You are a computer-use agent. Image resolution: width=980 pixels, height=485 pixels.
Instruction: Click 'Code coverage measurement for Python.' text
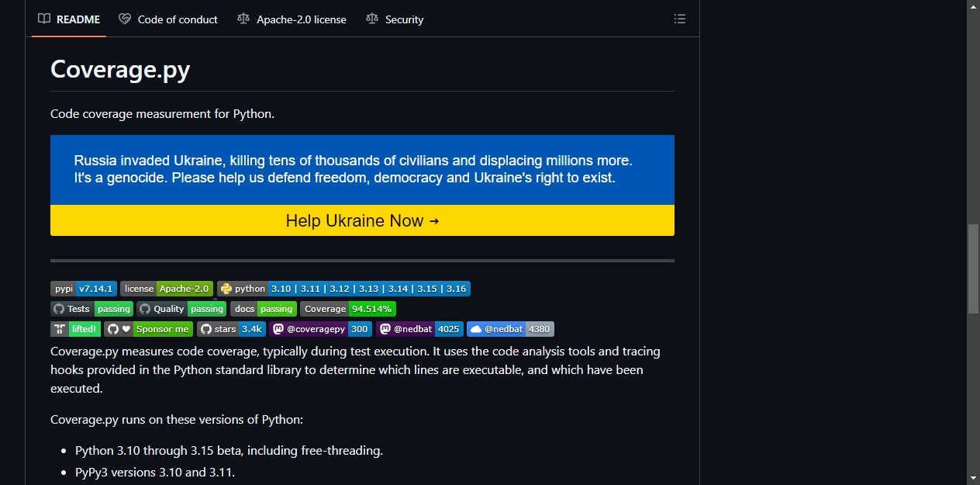[162, 113]
